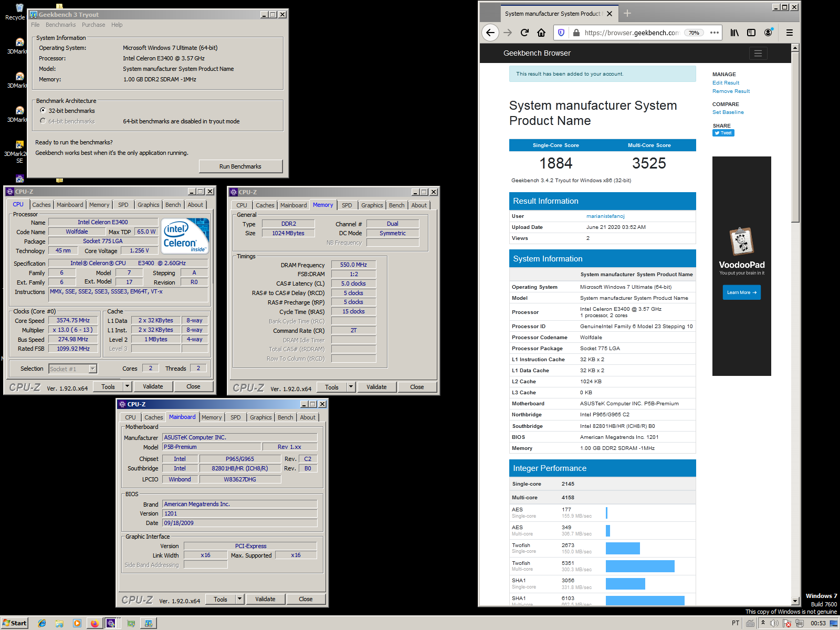The image size is (840, 630).
Task: Click the Show desktop button by clock
Action: pos(834,623)
